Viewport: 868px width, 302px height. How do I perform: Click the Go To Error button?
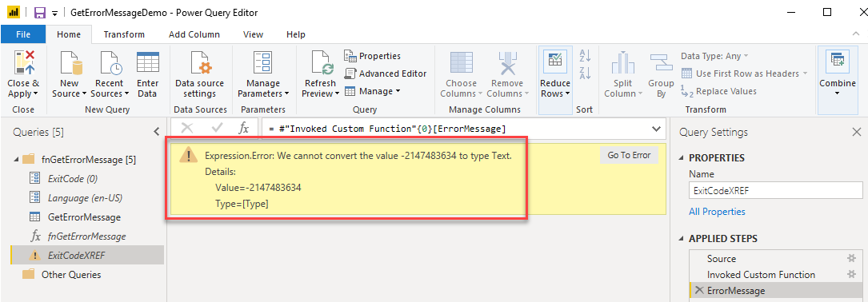click(x=629, y=156)
